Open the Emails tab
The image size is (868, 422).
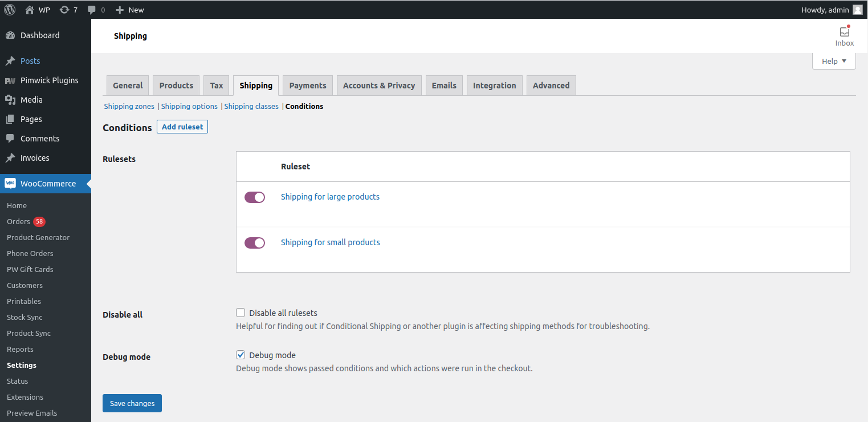click(444, 86)
